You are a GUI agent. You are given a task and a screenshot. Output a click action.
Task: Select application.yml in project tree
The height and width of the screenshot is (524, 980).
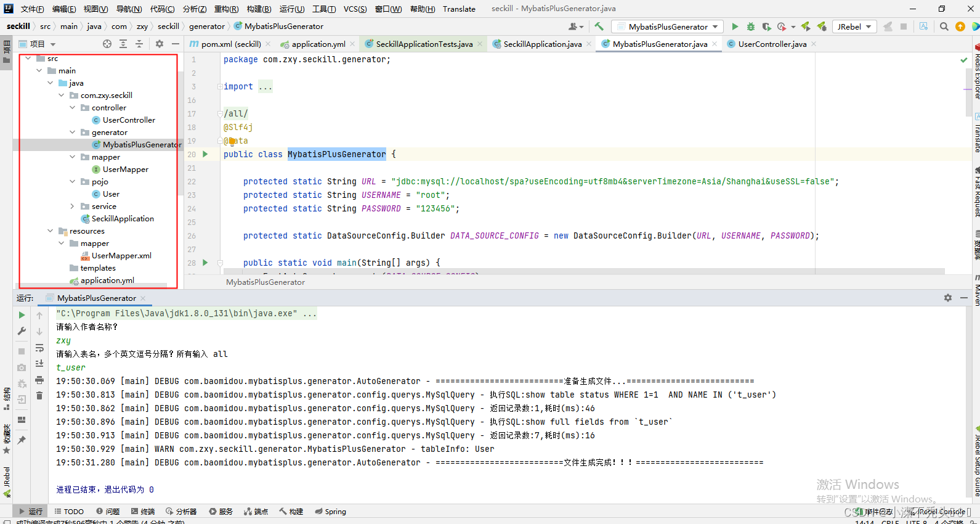click(107, 280)
